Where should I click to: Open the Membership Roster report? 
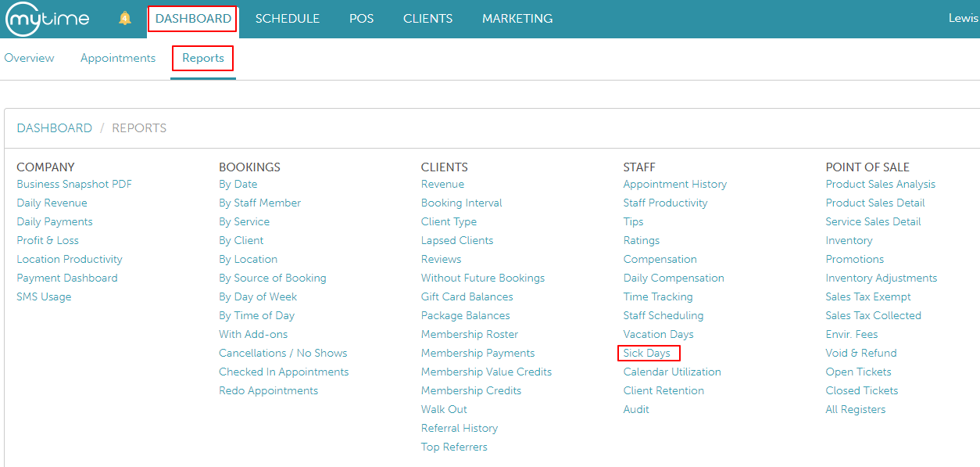(470, 335)
